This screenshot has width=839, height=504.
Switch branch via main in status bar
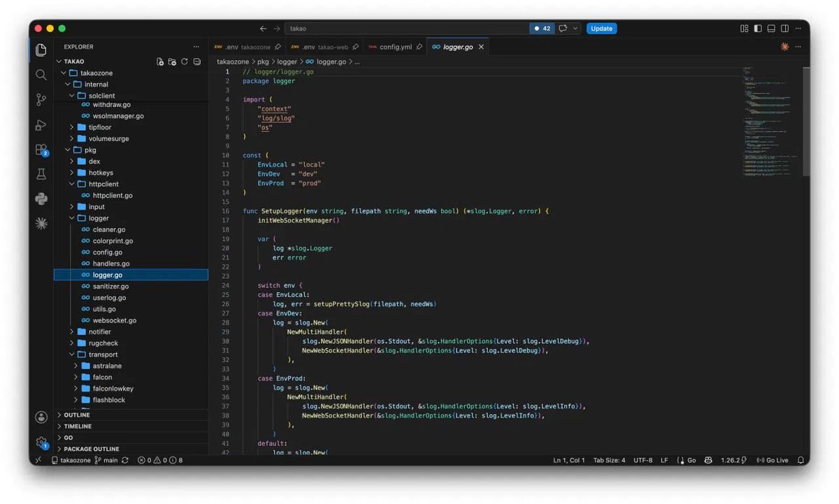(x=107, y=460)
